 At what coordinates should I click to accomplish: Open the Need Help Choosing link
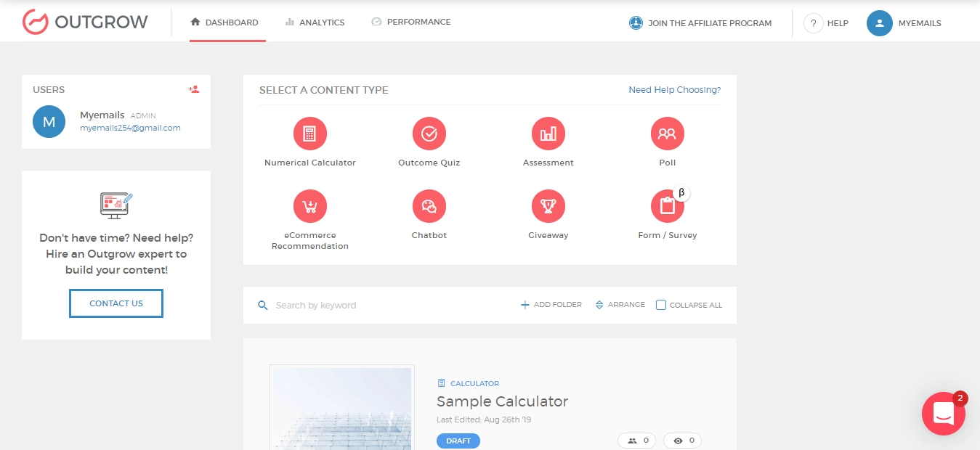(674, 90)
